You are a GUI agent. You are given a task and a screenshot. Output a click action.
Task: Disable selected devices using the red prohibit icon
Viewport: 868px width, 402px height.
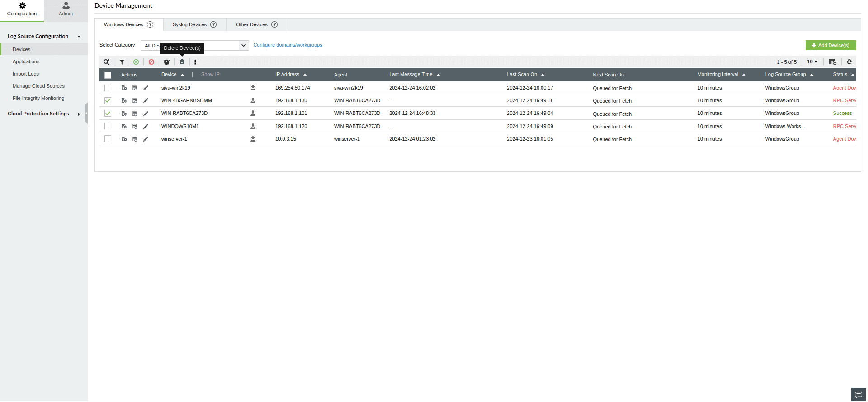[151, 62]
